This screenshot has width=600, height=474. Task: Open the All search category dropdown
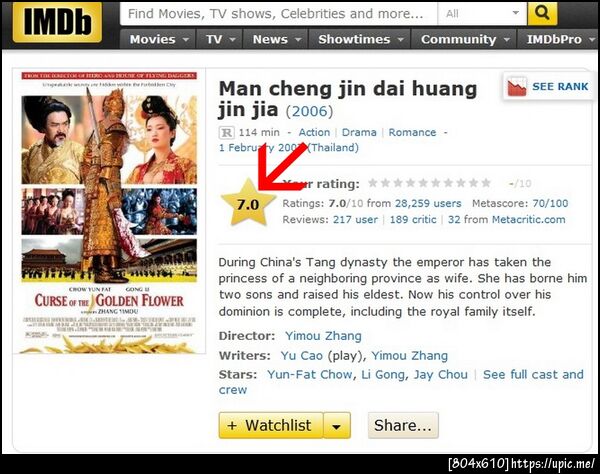coord(483,14)
